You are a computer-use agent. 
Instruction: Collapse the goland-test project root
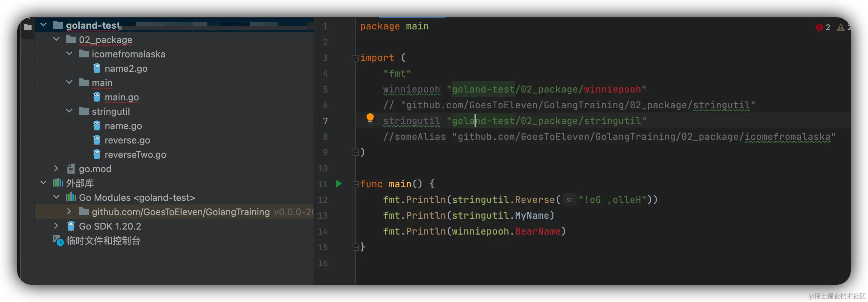43,25
